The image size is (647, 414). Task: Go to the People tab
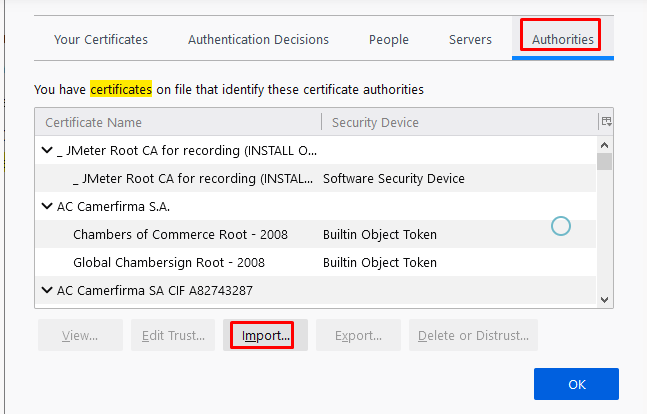[x=388, y=40]
